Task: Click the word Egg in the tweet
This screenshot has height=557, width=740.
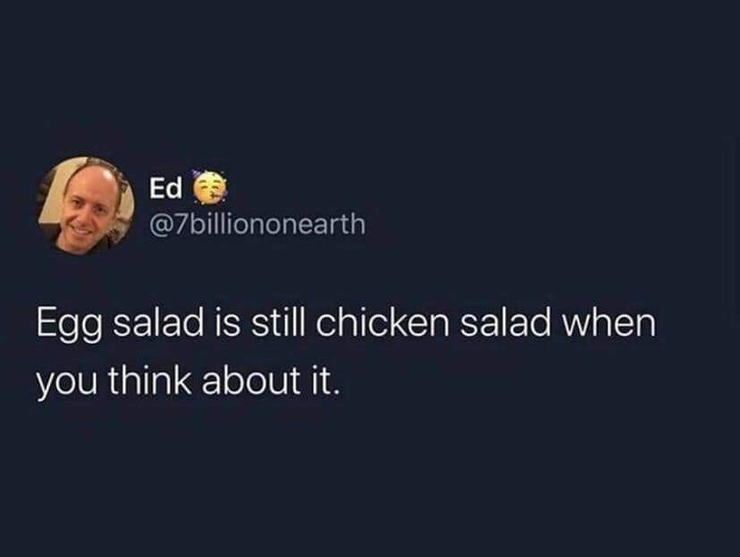Action: tap(69, 326)
